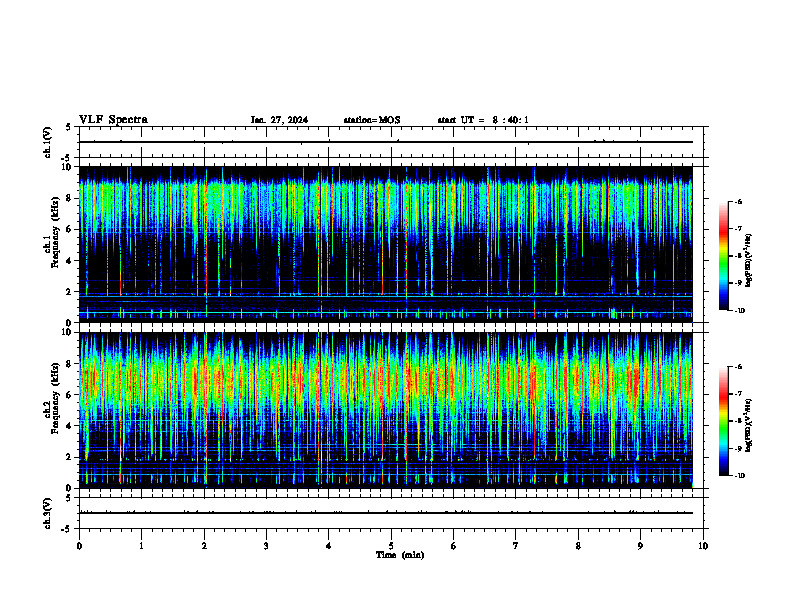Screen dimensions: 792x612
Task: Click the 'ch.3(V)' axis label
Action: [x=47, y=513]
